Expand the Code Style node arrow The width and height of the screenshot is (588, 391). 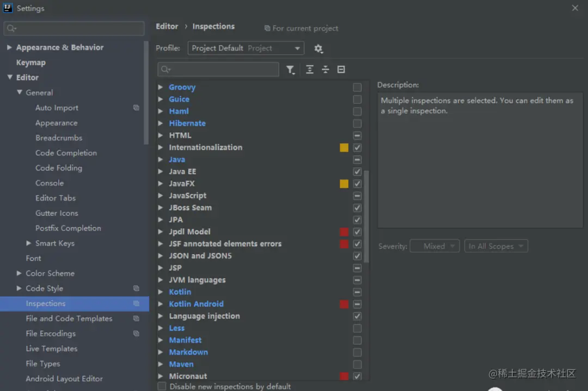[x=19, y=288]
